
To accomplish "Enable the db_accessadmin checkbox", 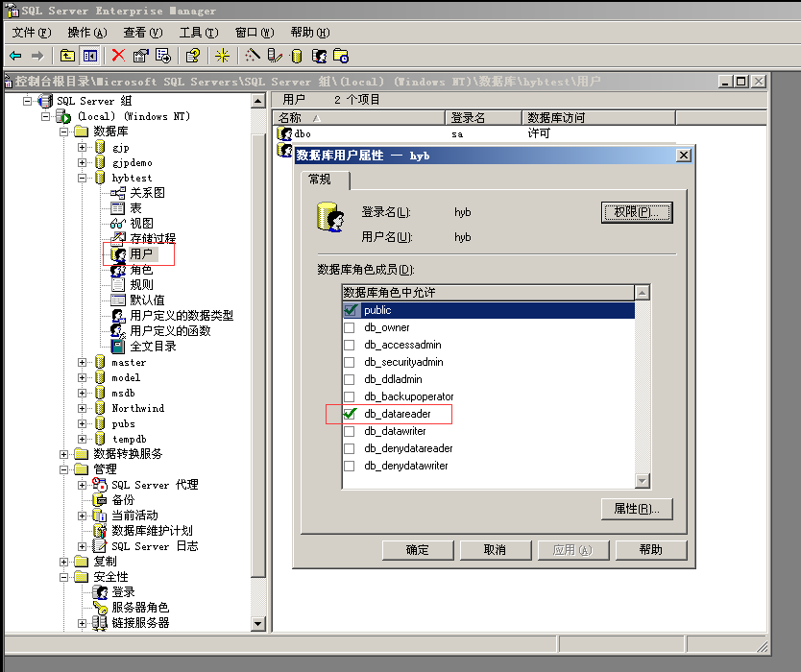I will [350, 346].
